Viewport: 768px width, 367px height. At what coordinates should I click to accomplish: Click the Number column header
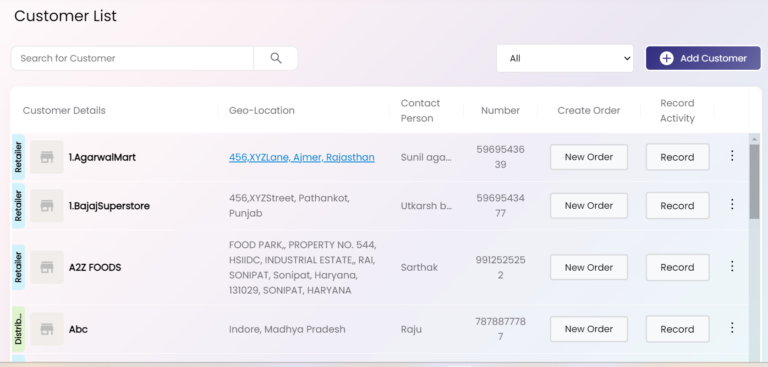coord(500,111)
